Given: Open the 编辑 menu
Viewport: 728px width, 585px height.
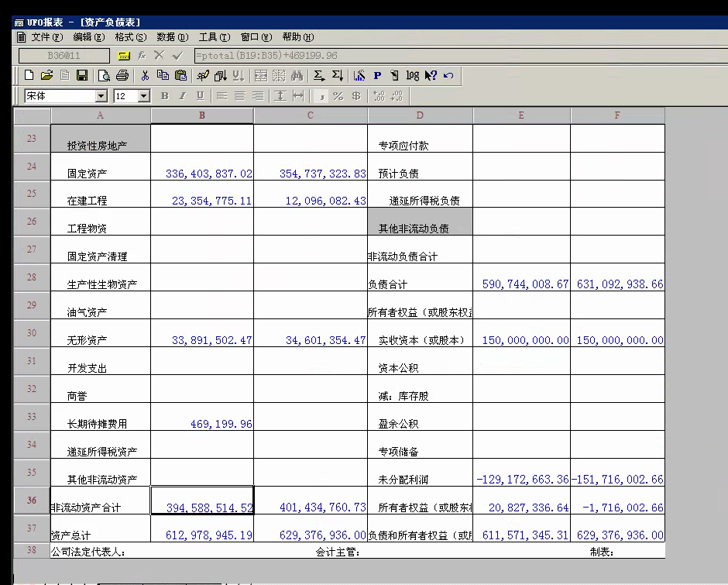Looking at the screenshot, I should (x=89, y=37).
